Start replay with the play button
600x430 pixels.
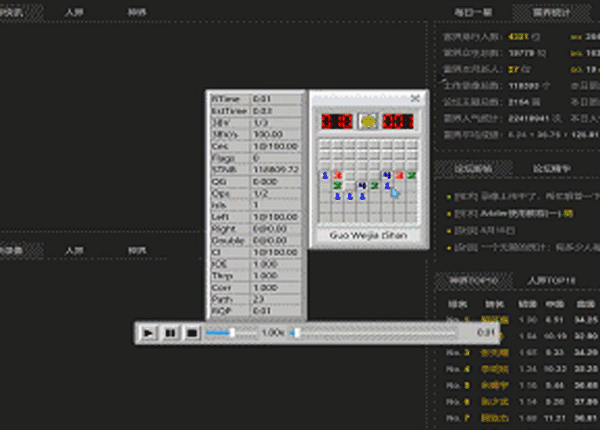coord(148,333)
